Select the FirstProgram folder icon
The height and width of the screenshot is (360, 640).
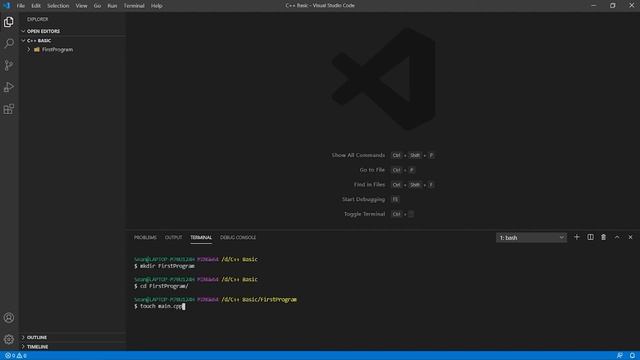[x=37, y=49]
